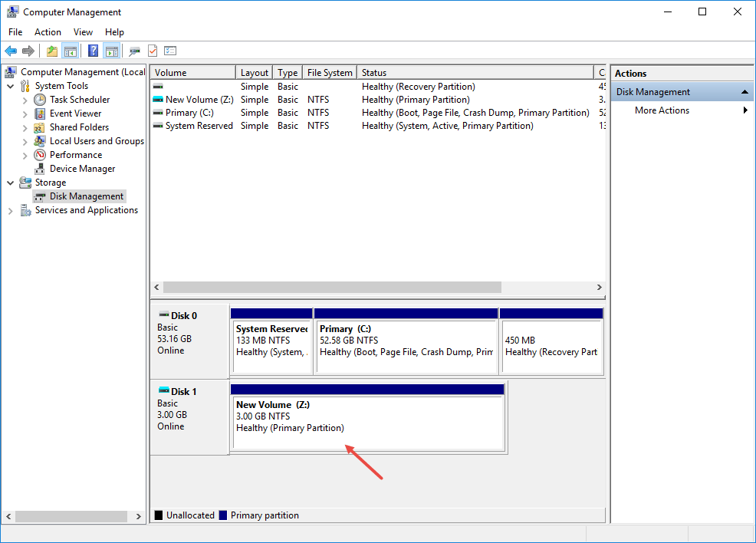Toggle the Show/Hide Action Pane icon
The width and height of the screenshot is (756, 543).
coord(112,51)
